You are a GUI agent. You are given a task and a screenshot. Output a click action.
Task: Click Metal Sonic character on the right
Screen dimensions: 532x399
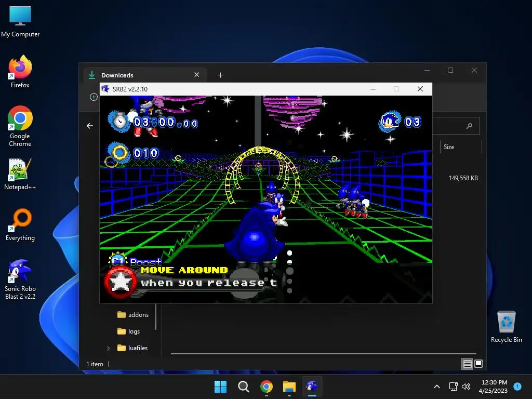click(x=353, y=201)
